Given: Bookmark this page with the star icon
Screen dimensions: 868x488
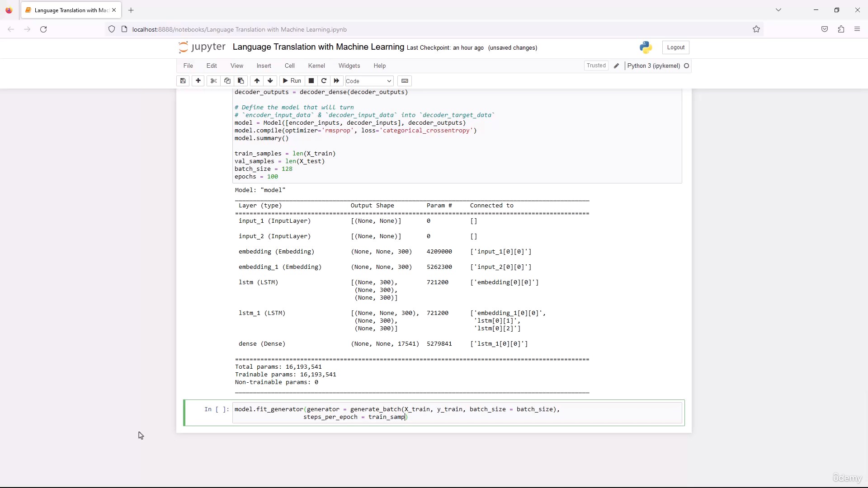Looking at the screenshot, I should coord(756,29).
